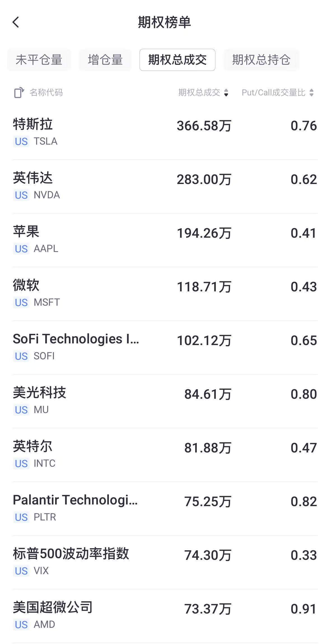330x644 pixels.
Task: Select the 微软 MSFT entry
Action: click(165, 293)
